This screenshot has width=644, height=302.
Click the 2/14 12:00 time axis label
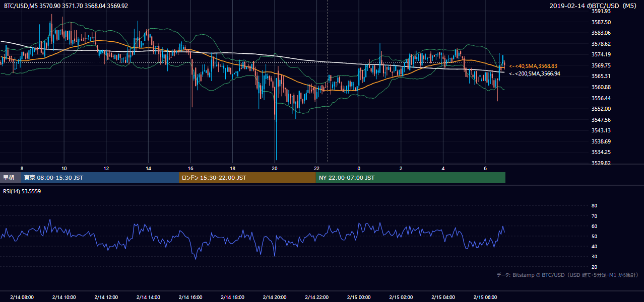(106, 297)
